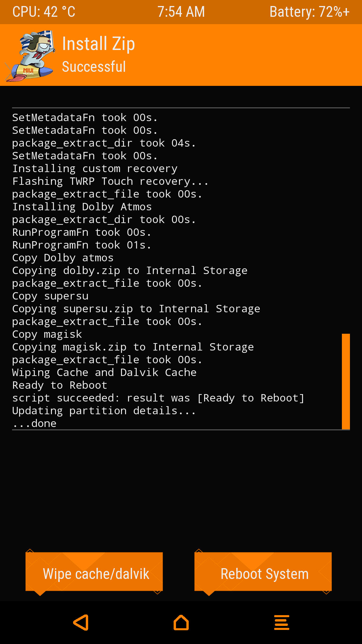
Task: Click the orange log scrollbar handle
Action: 346,381
